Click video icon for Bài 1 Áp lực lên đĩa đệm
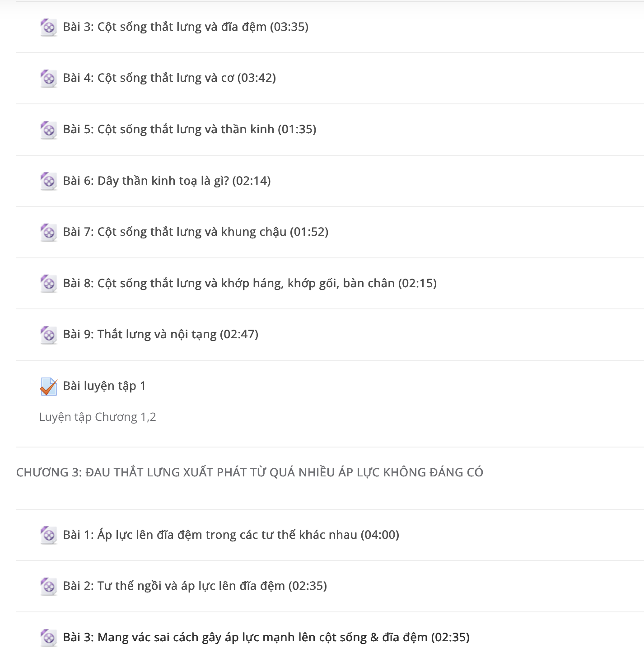Image resolution: width=644 pixels, height=662 pixels. pos(48,535)
